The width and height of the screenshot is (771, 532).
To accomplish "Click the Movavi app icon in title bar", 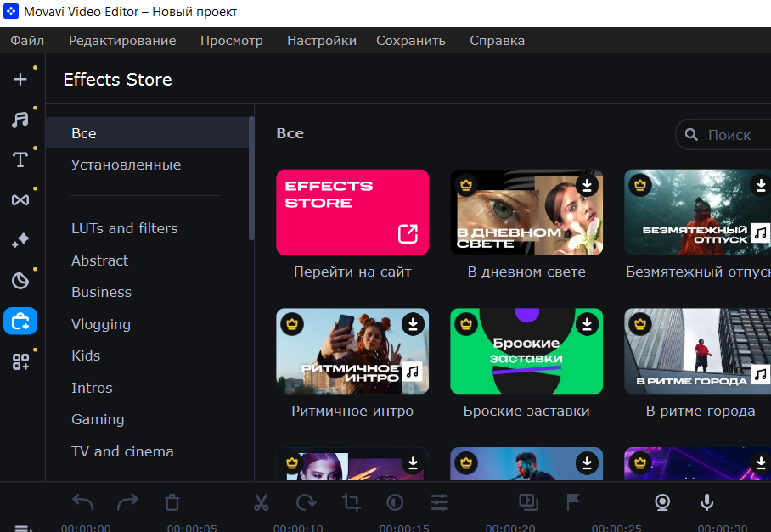I will click(11, 11).
